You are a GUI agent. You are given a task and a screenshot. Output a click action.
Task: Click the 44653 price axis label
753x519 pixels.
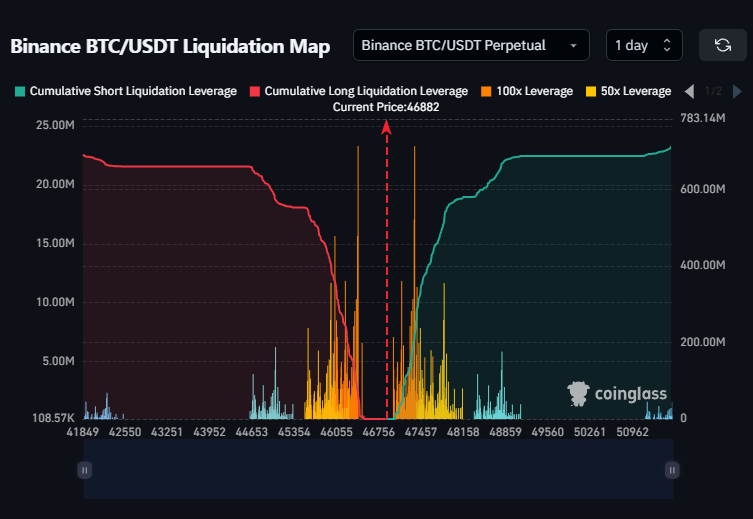click(x=252, y=432)
